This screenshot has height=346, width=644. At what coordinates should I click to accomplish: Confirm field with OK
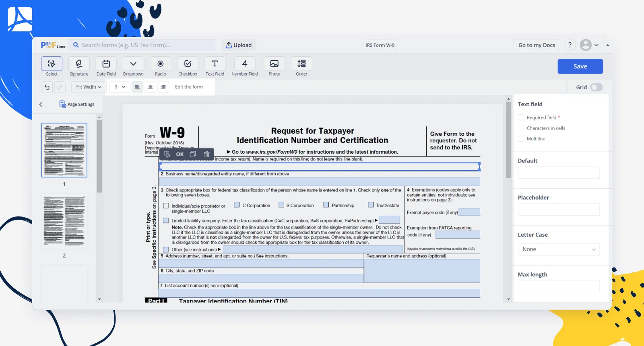tap(180, 154)
